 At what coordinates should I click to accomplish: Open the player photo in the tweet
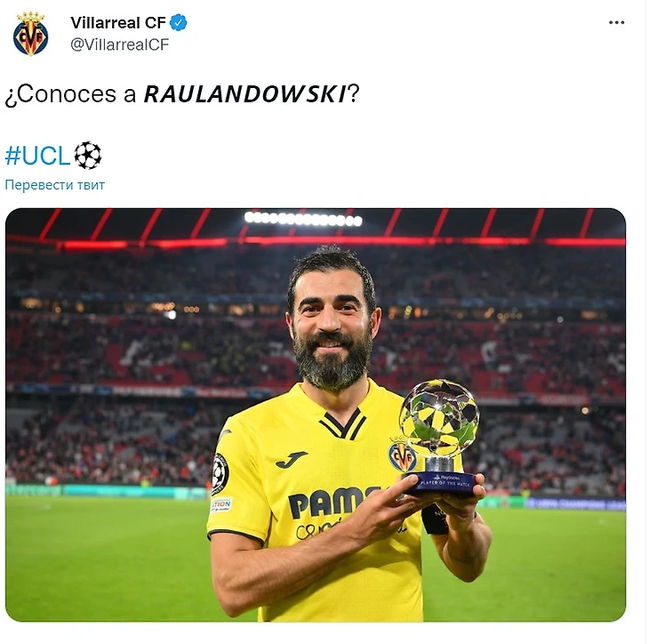(316, 415)
